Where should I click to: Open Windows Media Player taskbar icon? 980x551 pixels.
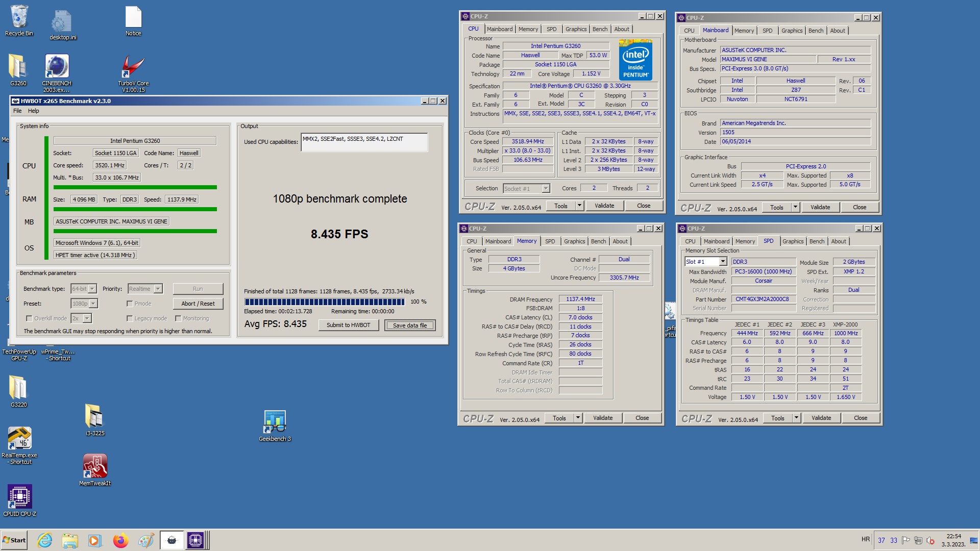tap(95, 540)
